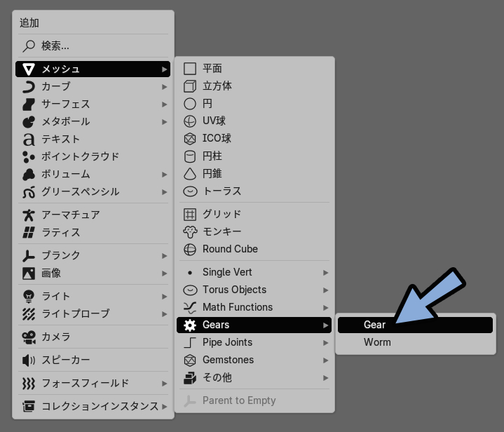Click the light bulb icon for ライト
The width and height of the screenshot is (504, 432).
(29, 296)
